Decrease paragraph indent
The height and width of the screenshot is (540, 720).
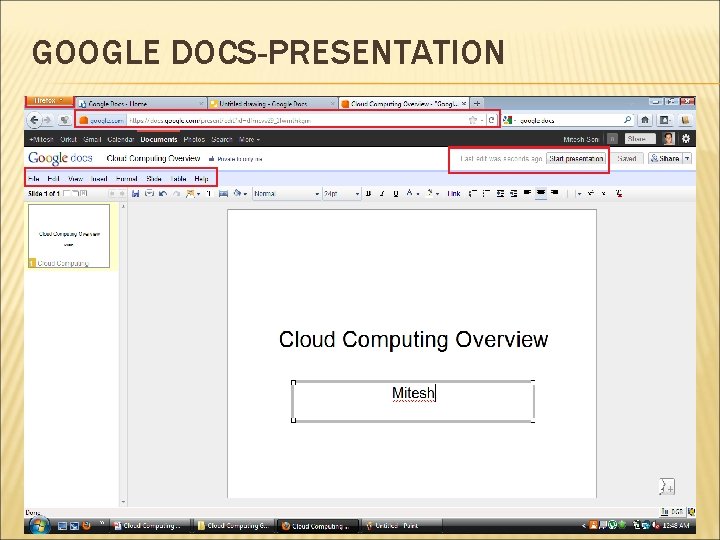coord(501,194)
